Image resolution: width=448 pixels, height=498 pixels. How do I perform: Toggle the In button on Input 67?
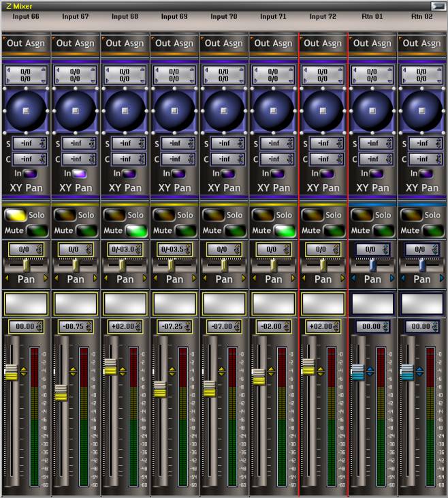tap(80, 174)
